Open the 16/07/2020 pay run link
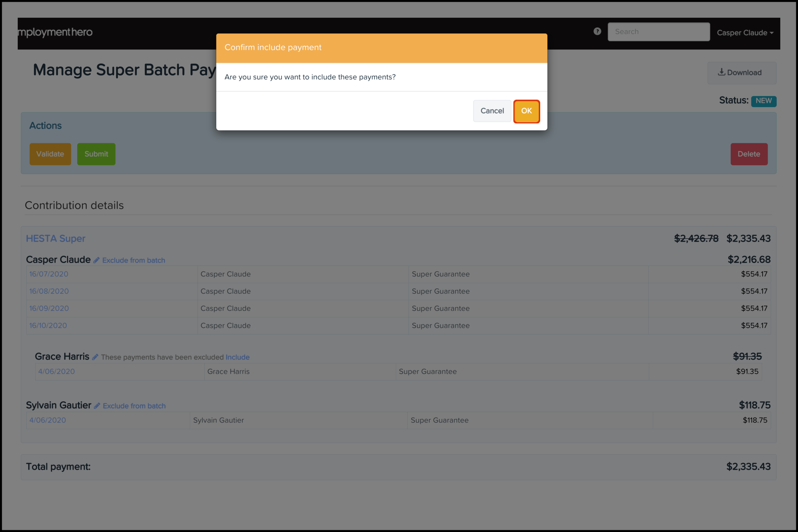Viewport: 798px width, 532px height. (x=48, y=274)
